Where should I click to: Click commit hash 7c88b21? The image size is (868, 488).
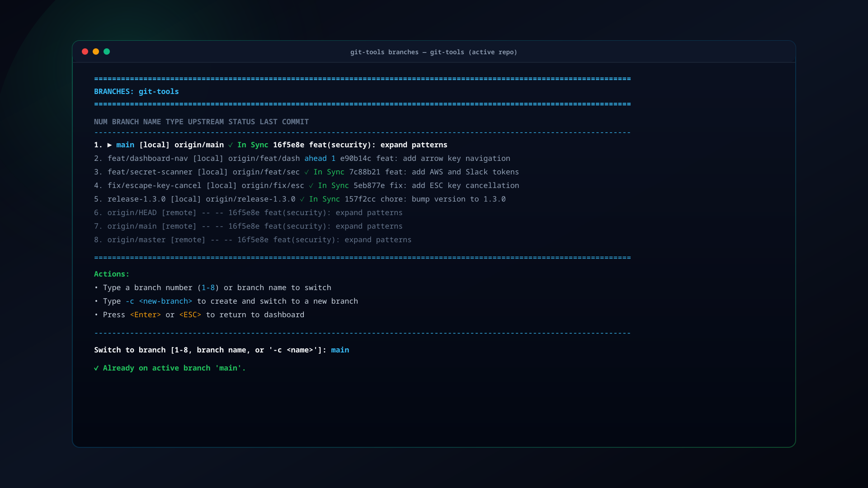point(365,172)
